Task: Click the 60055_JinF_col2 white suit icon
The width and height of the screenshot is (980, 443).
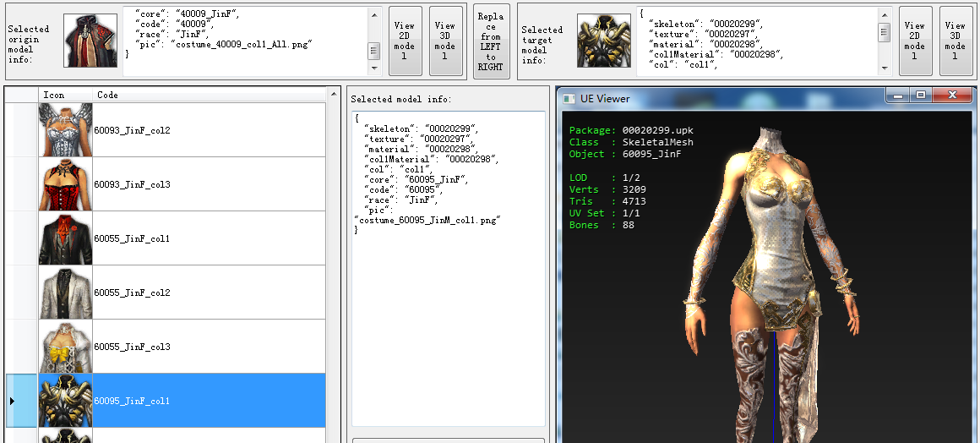Action: (x=66, y=293)
